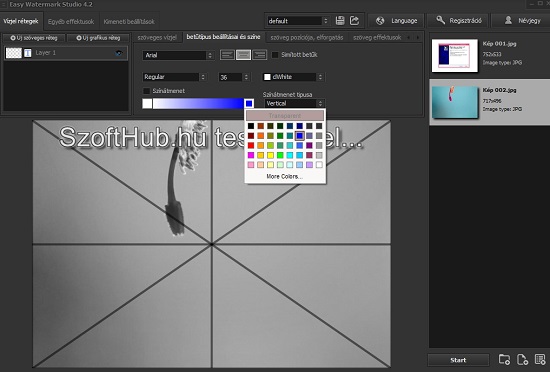Pick the light pink swatch in the palette
This screenshot has height=372, width=550.
[x=251, y=164]
